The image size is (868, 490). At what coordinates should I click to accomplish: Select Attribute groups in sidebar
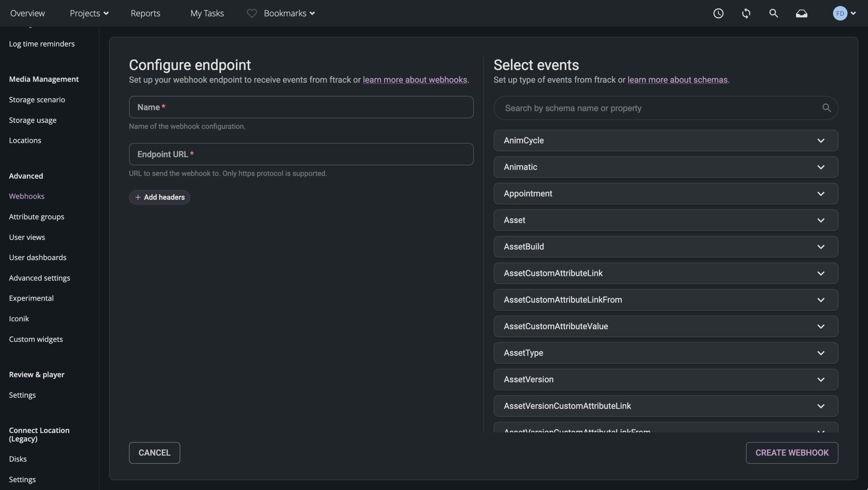37,216
